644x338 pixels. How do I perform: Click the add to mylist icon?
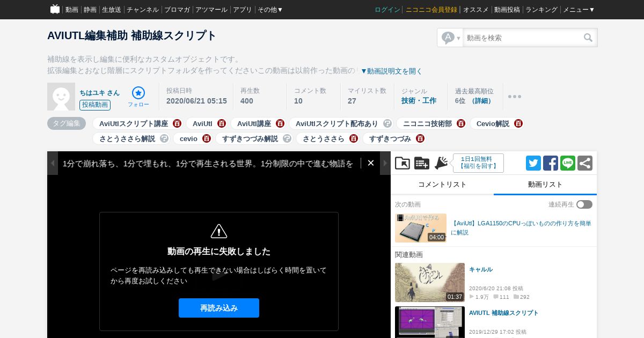click(422, 163)
